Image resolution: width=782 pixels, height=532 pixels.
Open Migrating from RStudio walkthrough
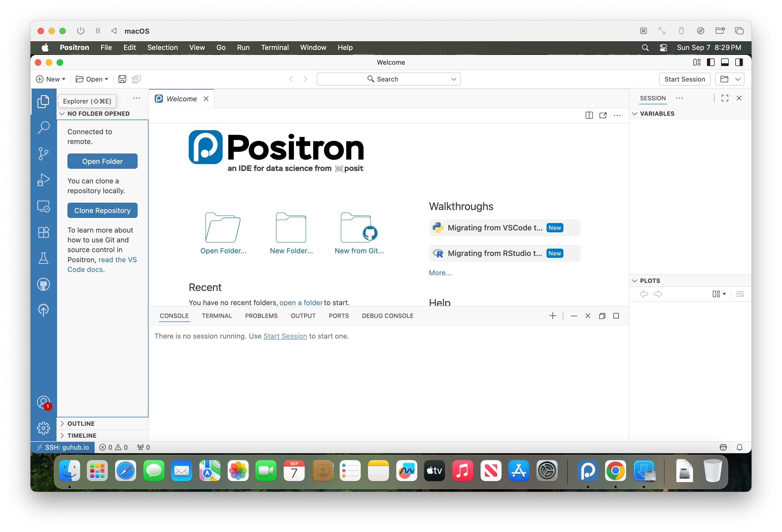[x=505, y=253]
